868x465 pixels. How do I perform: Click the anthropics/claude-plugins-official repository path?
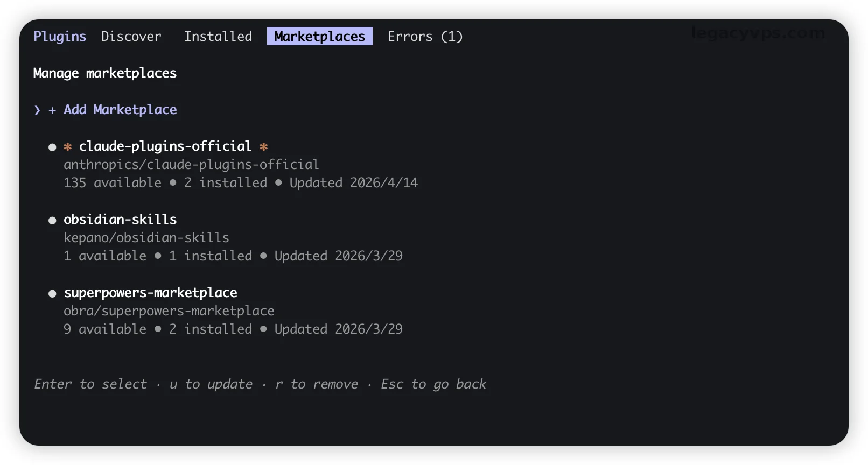(191, 165)
